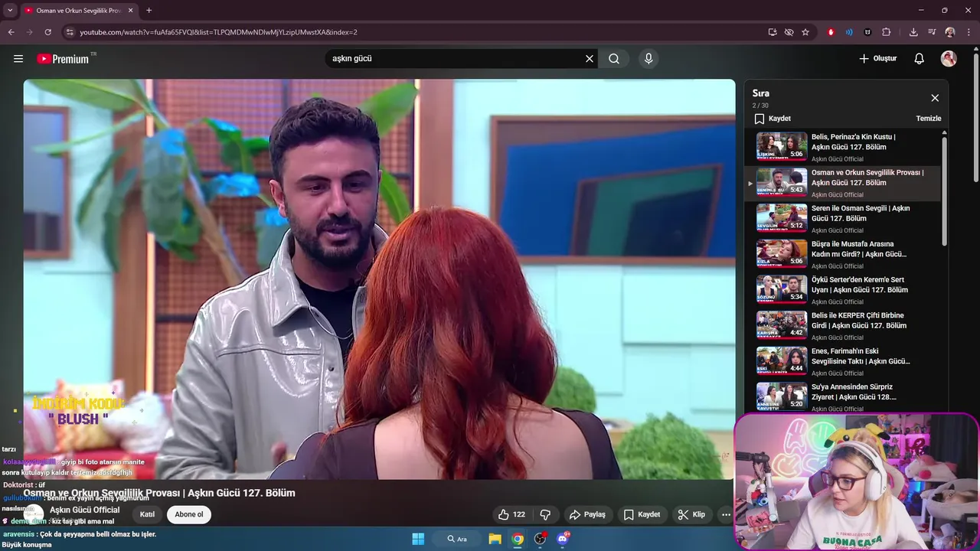Install app icon in address bar
980x551 pixels.
pos(773,32)
